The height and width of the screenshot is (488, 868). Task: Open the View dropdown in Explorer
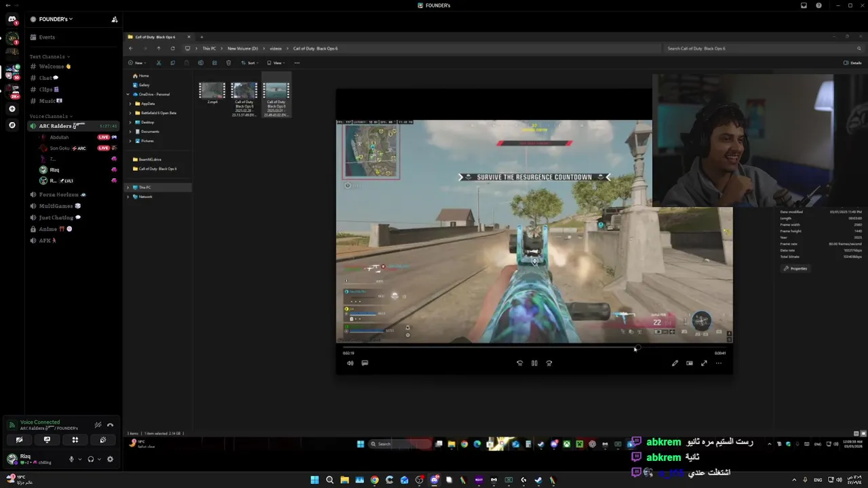(275, 63)
